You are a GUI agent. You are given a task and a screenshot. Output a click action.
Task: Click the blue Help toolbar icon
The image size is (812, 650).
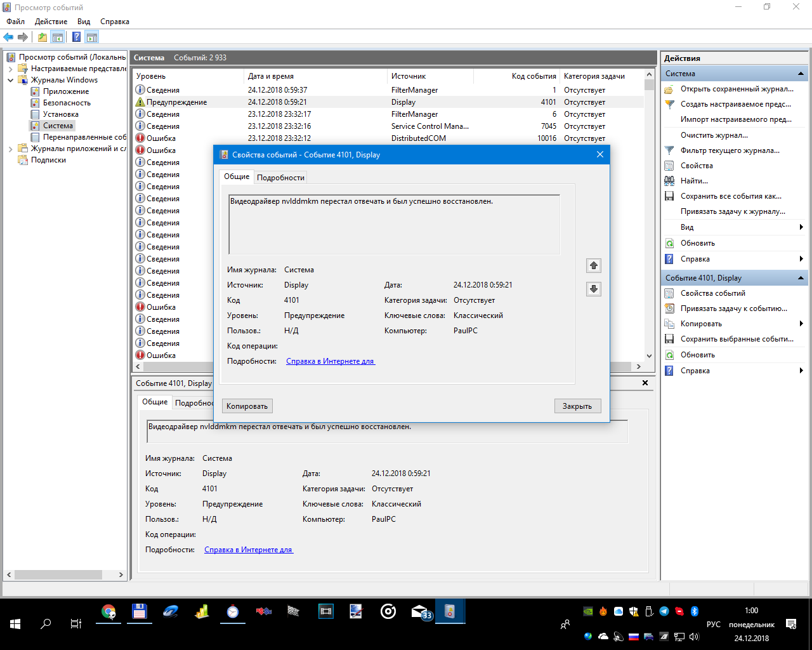pos(76,37)
